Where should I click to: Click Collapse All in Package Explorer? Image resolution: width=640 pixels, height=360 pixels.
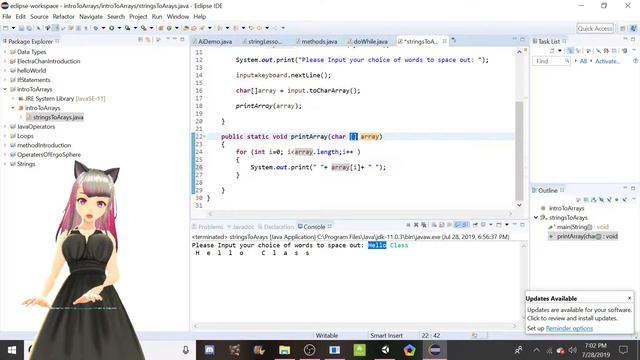click(140, 40)
